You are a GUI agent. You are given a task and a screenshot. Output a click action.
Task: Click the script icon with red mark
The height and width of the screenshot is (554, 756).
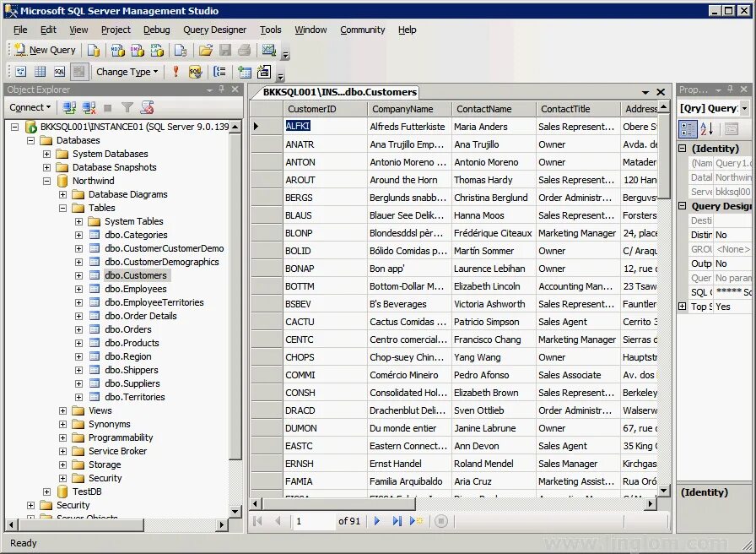point(147,107)
